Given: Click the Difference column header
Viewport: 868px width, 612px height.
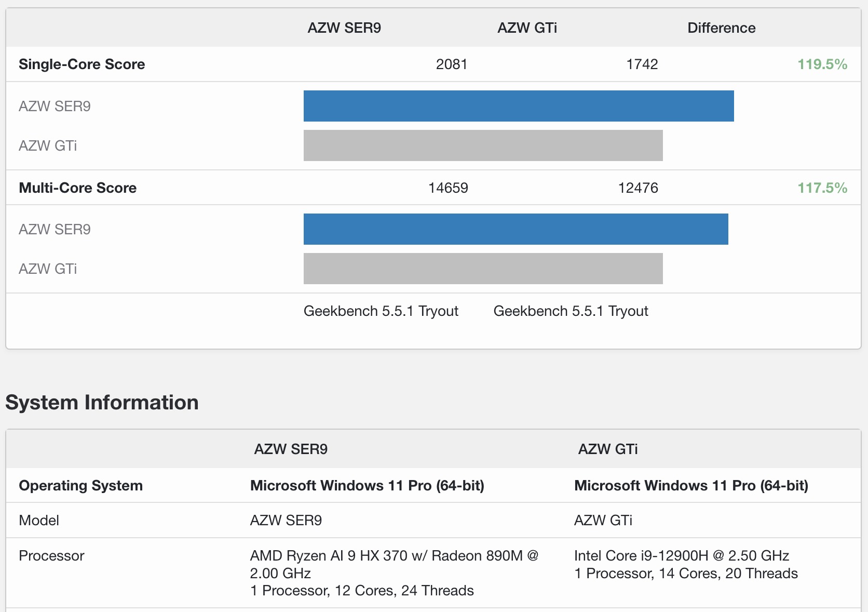Looking at the screenshot, I should (x=721, y=28).
